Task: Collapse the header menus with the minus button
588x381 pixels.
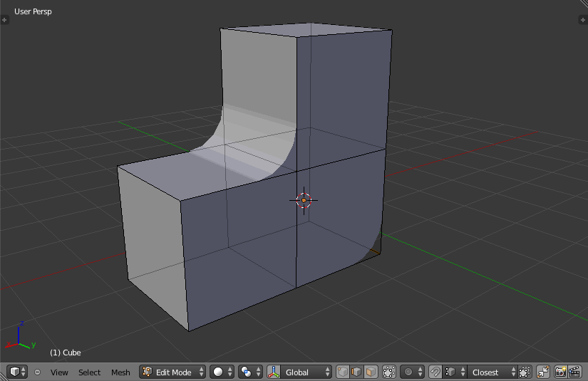Action: point(38,372)
